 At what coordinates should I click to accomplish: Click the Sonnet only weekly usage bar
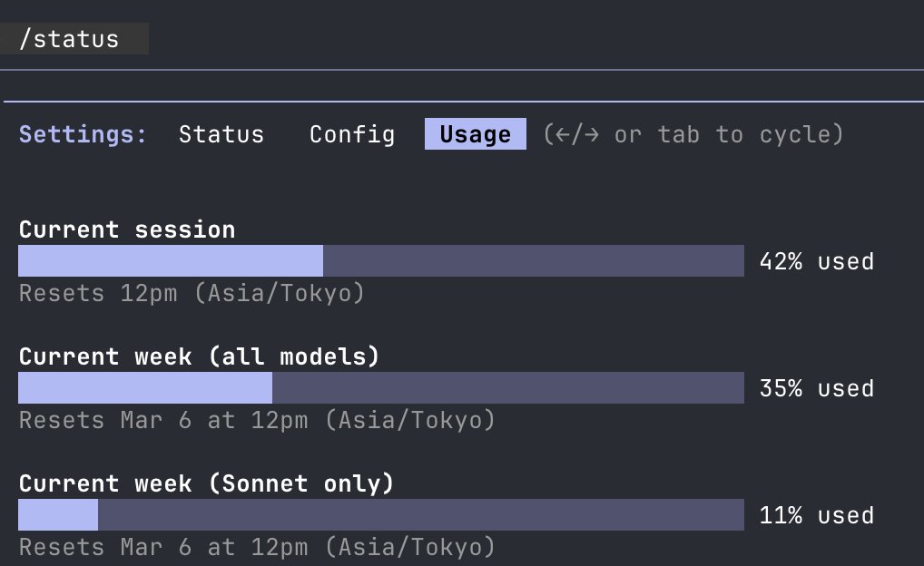[380, 515]
